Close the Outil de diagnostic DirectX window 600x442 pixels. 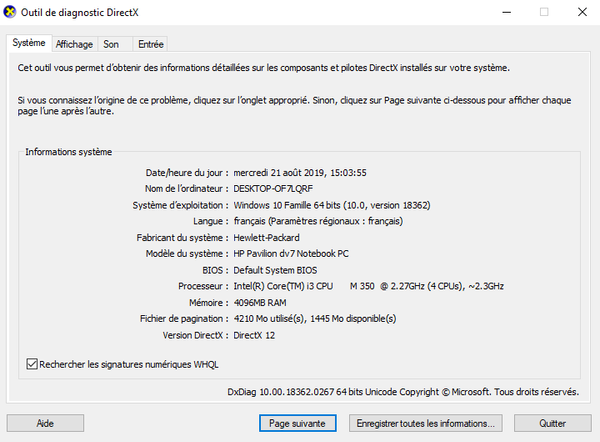[582, 12]
